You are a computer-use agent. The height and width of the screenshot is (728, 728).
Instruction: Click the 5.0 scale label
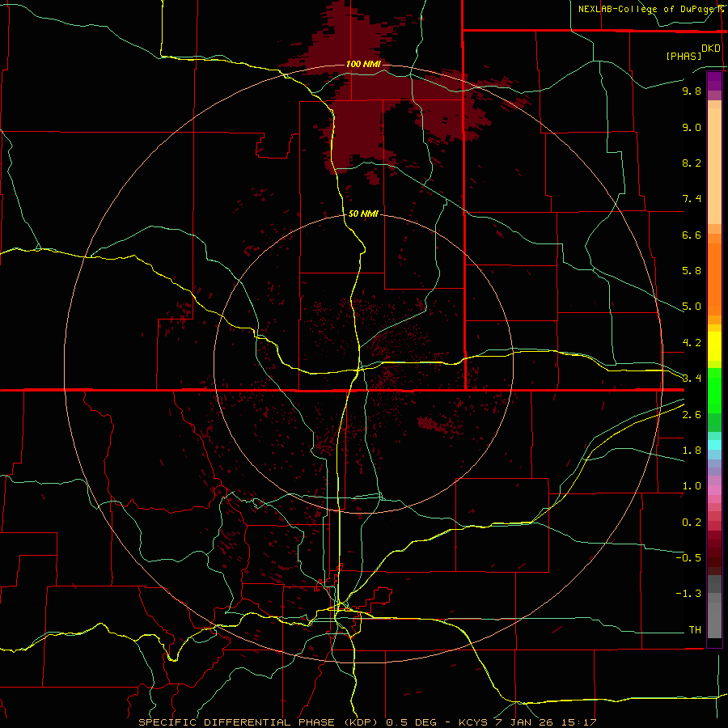692,307
